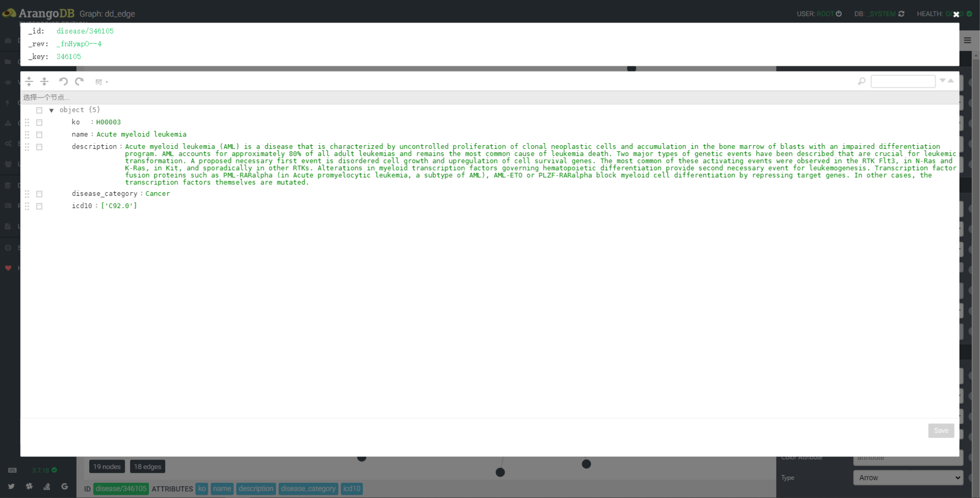Click the expand all fields icon

29,81
